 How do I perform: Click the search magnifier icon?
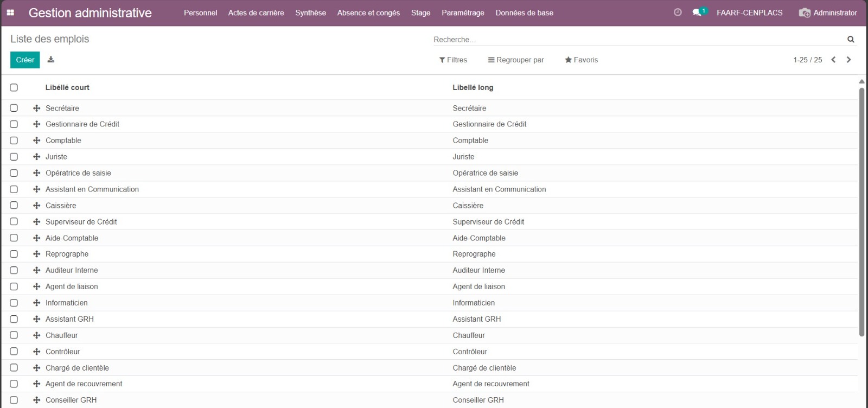pos(851,39)
